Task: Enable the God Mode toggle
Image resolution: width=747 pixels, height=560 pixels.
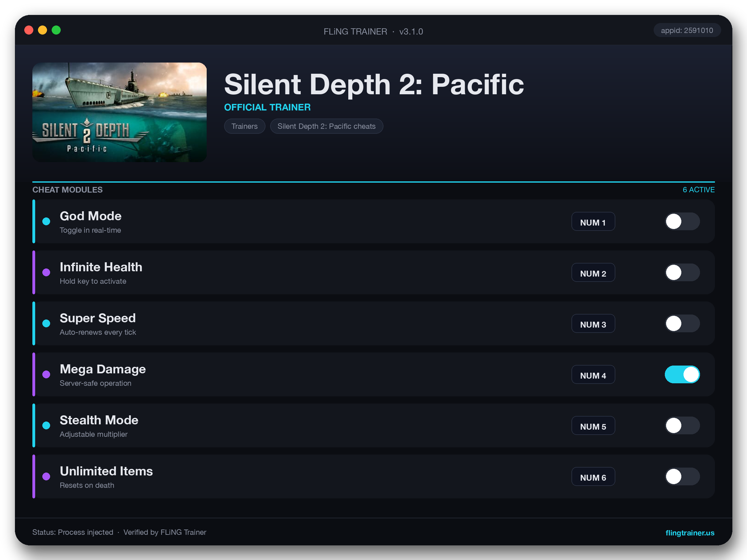Action: coord(682,222)
